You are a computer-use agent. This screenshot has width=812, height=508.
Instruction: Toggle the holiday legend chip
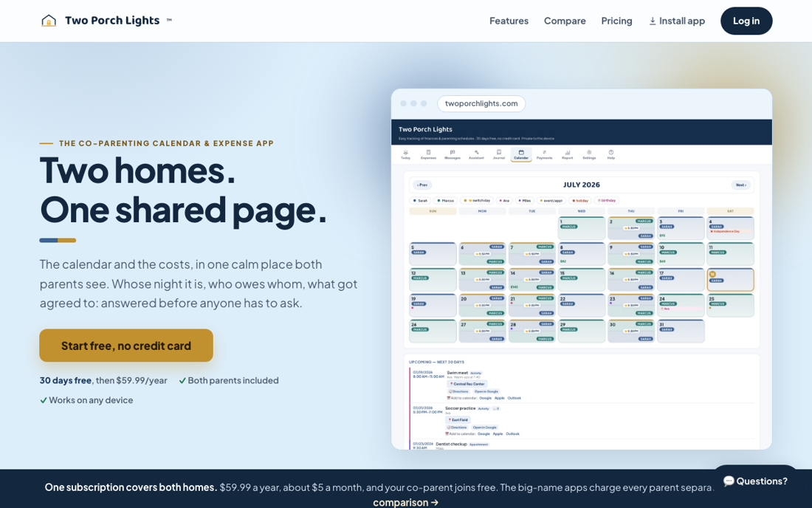[x=580, y=200]
